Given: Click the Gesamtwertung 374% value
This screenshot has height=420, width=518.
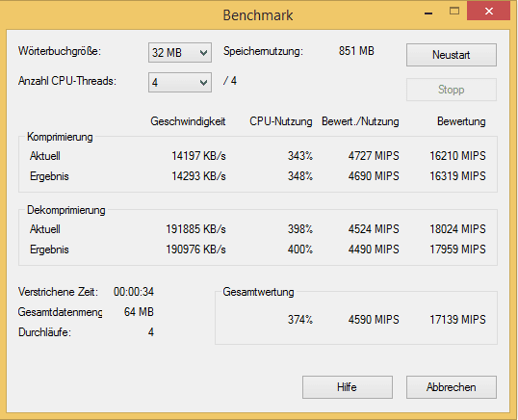Looking at the screenshot, I should 300,320.
